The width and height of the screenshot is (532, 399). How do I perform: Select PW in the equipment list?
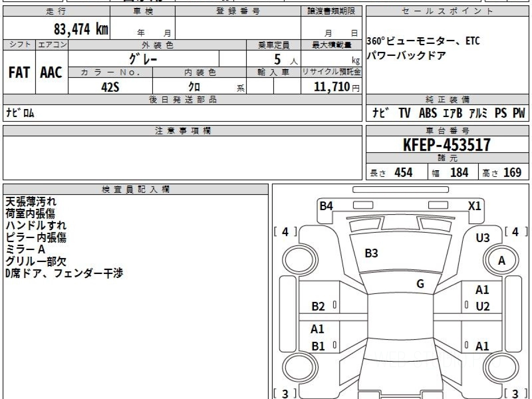tap(519, 113)
